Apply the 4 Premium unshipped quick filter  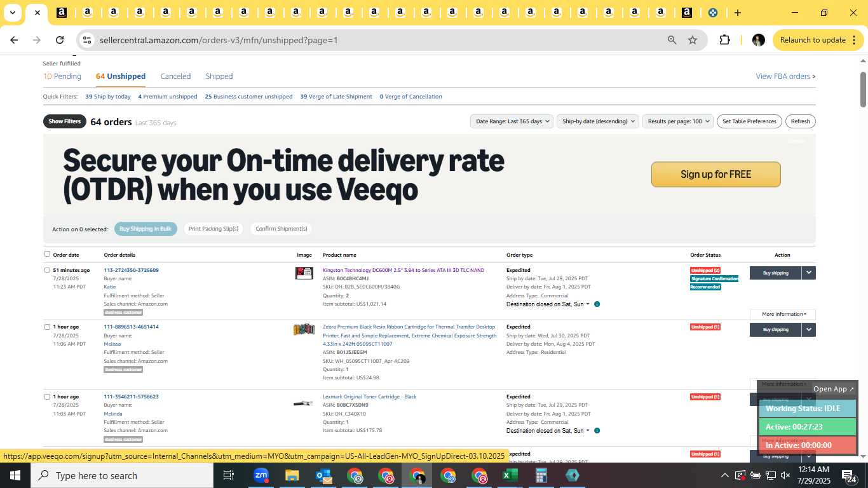[x=168, y=97]
